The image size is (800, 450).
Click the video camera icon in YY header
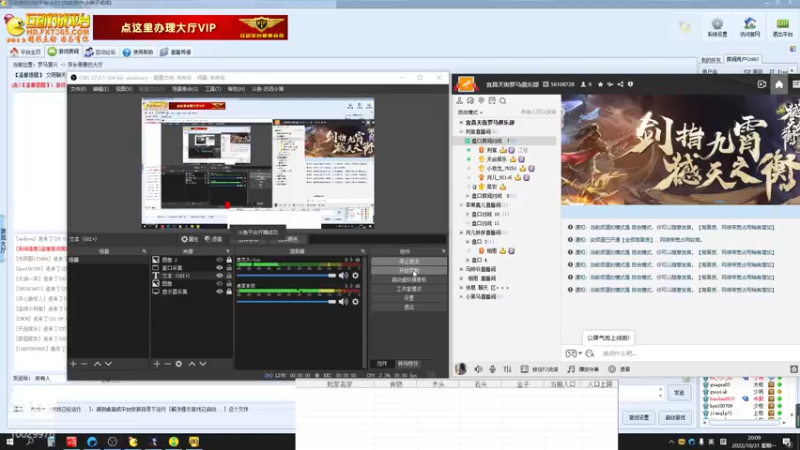pos(762,85)
